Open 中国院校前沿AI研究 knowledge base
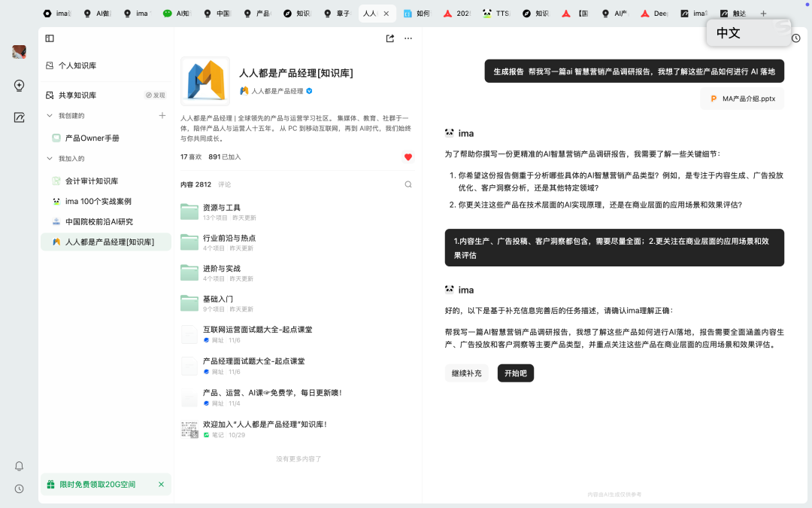This screenshot has height=508, width=812. tap(98, 222)
